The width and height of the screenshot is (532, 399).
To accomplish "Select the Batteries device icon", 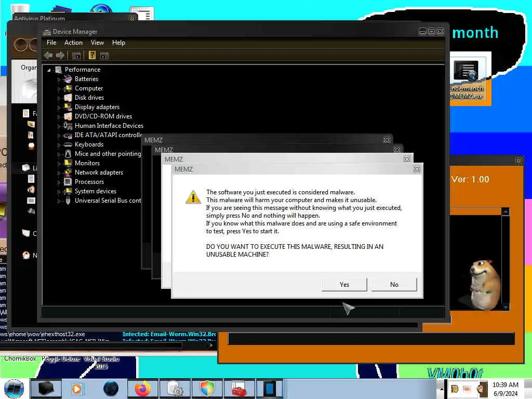I will pyautogui.click(x=68, y=79).
